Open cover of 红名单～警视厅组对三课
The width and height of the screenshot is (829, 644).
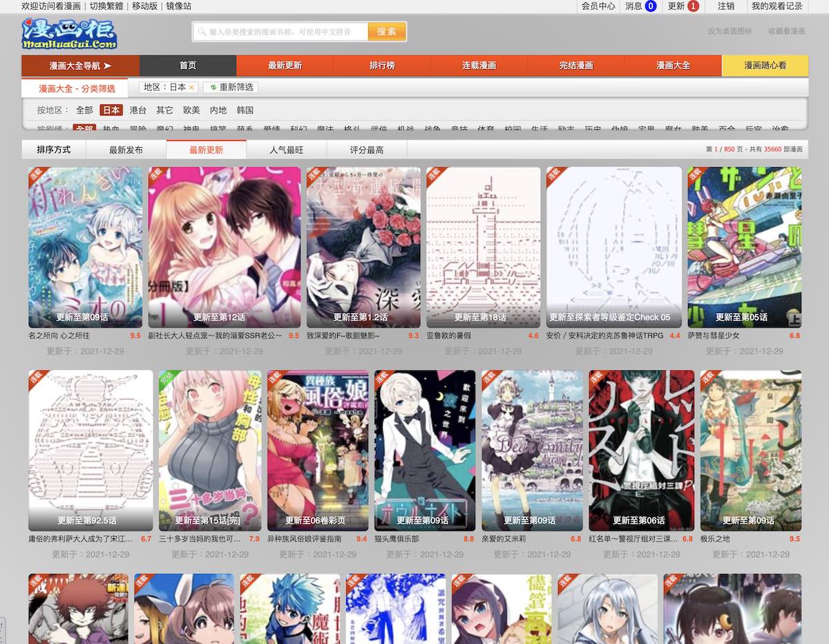coord(641,451)
